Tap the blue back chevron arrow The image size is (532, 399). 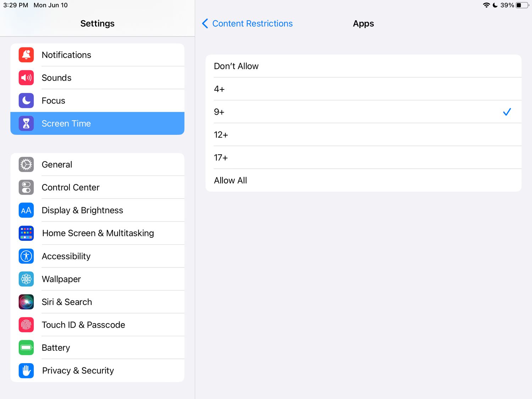pyautogui.click(x=205, y=24)
